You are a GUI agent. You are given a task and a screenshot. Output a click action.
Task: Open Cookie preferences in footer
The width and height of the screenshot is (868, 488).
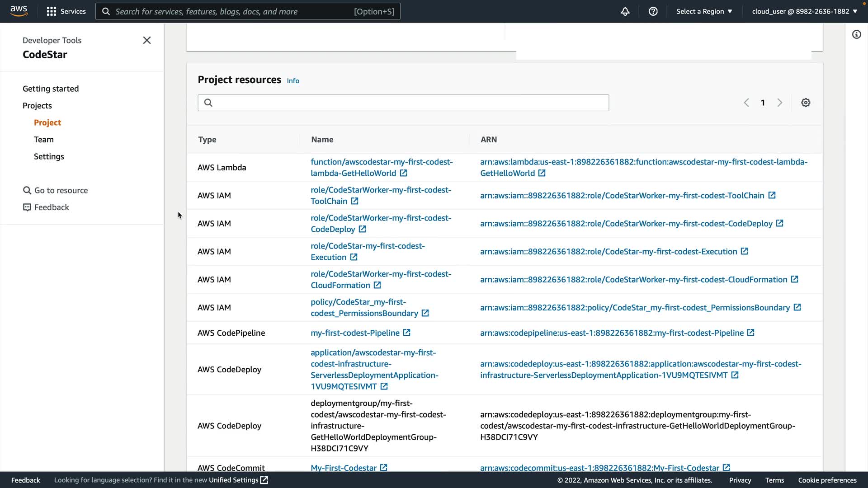[x=827, y=480]
